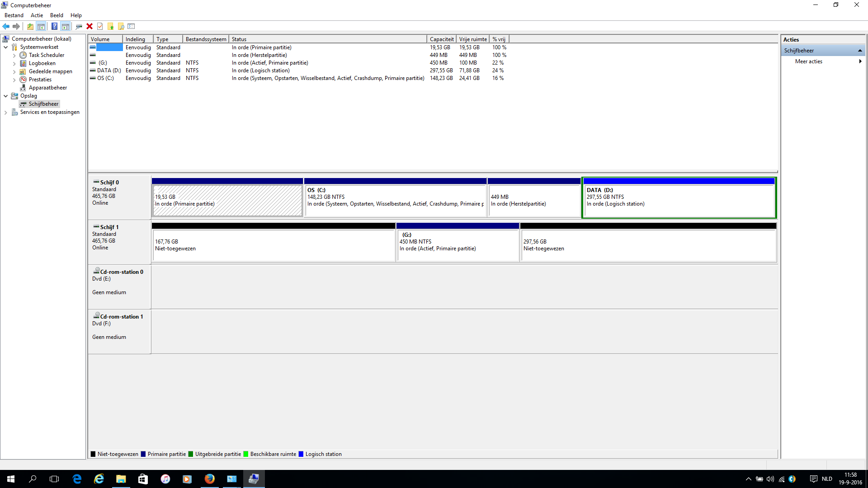The height and width of the screenshot is (488, 868).
Task: Select (G:) 450 MB partition on Schijf 1
Action: [x=458, y=242]
